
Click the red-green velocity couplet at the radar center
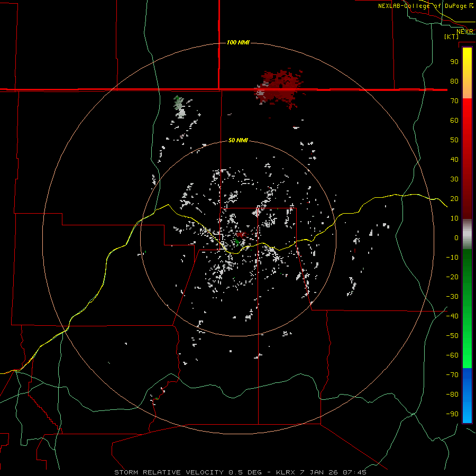(240, 239)
